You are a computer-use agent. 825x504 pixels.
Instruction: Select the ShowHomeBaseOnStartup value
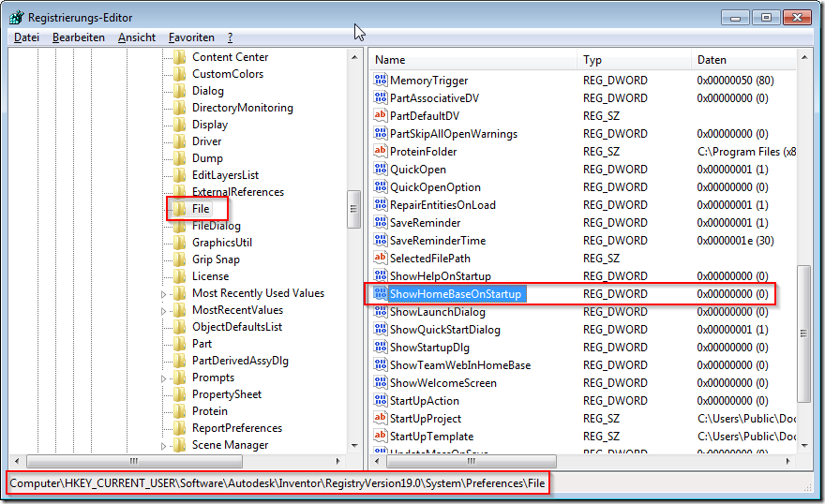coord(456,294)
